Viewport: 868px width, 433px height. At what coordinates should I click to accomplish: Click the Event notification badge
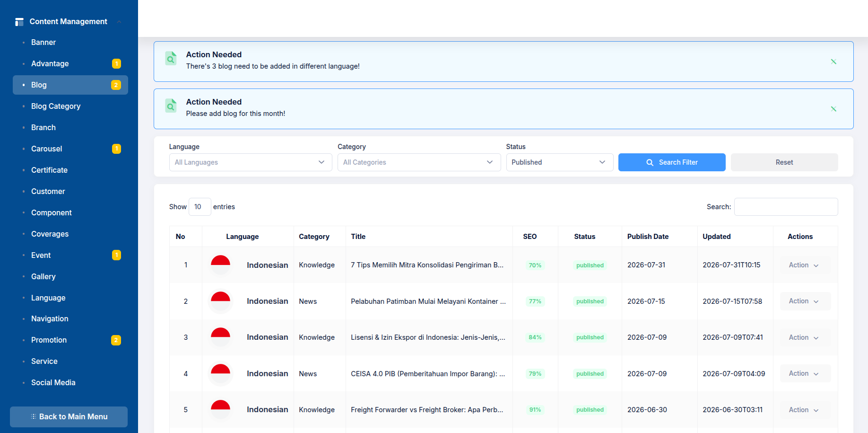pos(116,255)
